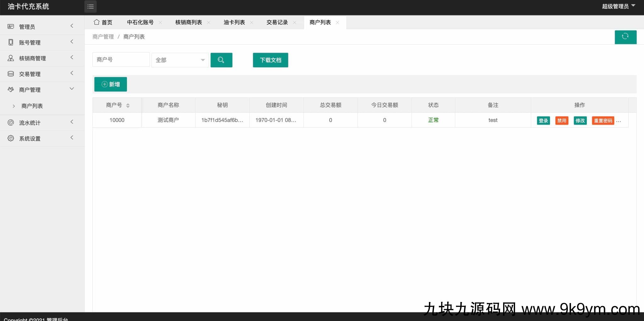This screenshot has height=321, width=644.
Task: Expand the 管理员 sidebar menu
Action: pyautogui.click(x=27, y=27)
